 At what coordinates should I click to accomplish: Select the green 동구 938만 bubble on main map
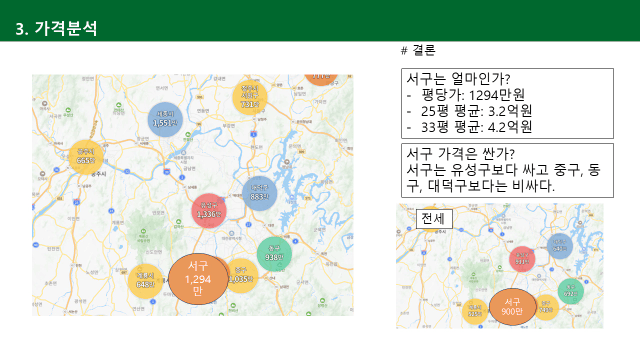[274, 254]
